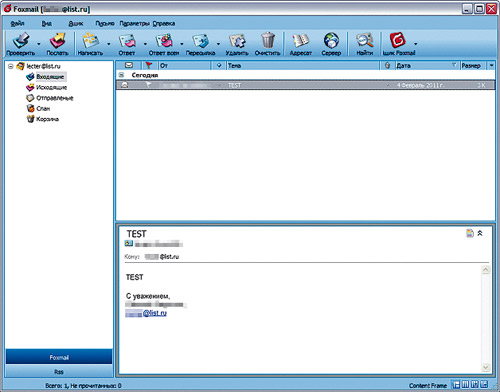Click the Написать (compose) toolbar icon
This screenshot has height=392, width=500.
click(x=91, y=41)
